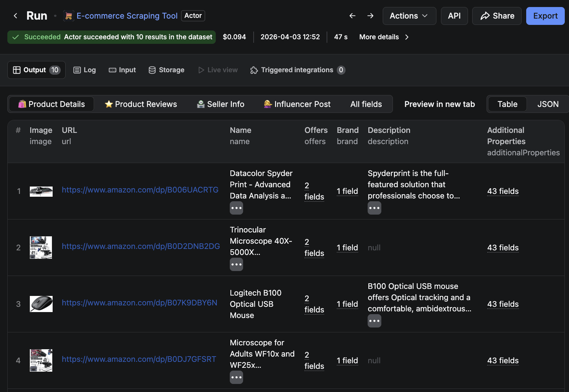
Task: Switch results view to JSON
Action: [x=548, y=104]
